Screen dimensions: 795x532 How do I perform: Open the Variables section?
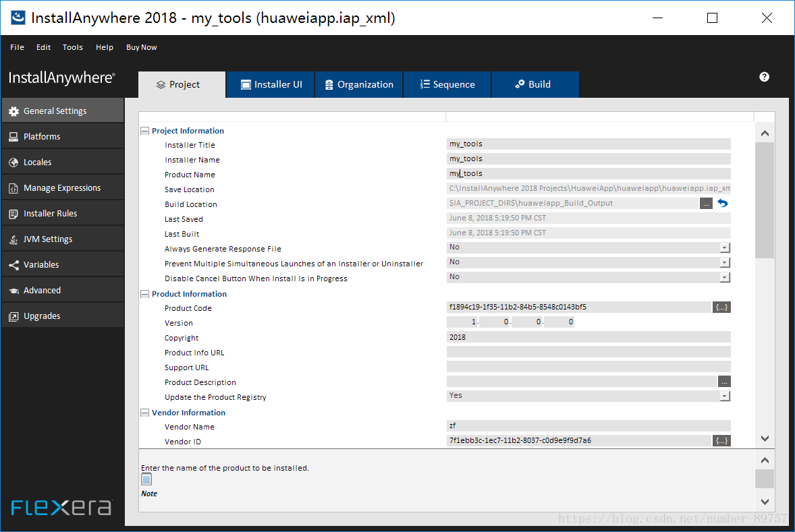tap(62, 264)
